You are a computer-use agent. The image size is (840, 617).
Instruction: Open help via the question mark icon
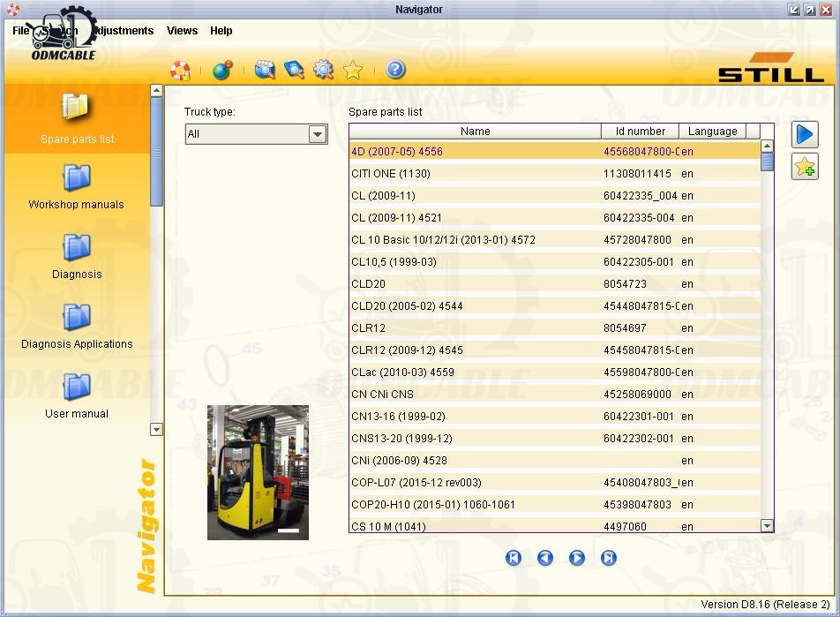coord(395,70)
